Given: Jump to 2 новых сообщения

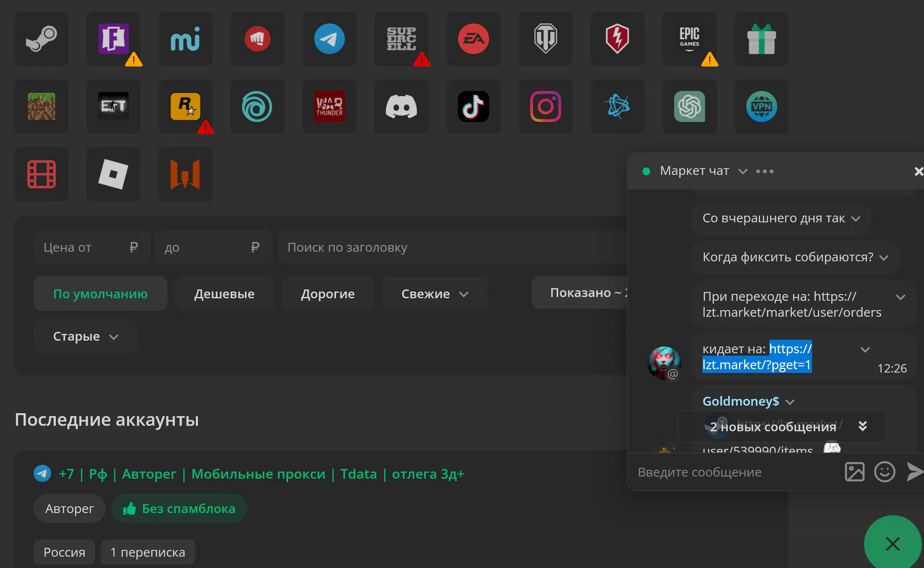Looking at the screenshot, I should tap(782, 427).
